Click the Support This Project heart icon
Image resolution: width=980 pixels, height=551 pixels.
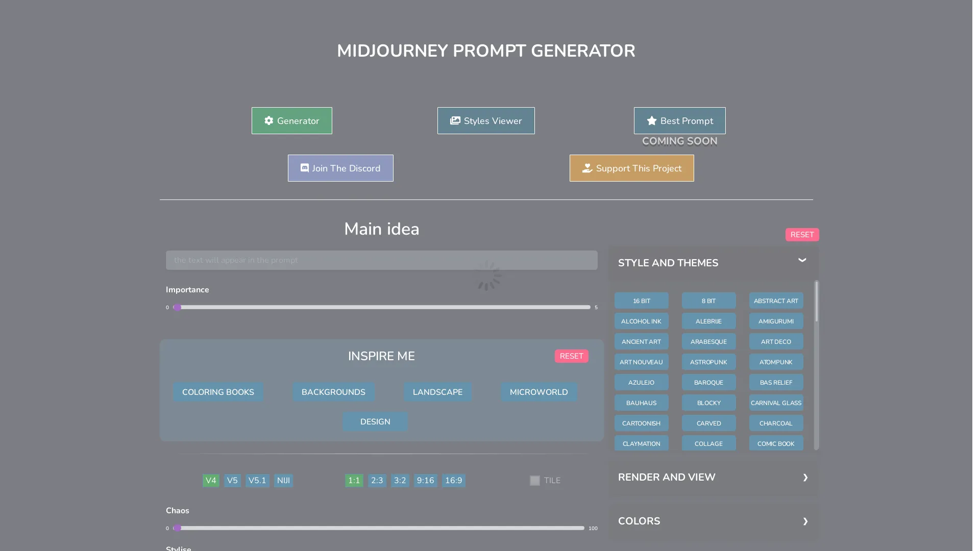tap(585, 167)
